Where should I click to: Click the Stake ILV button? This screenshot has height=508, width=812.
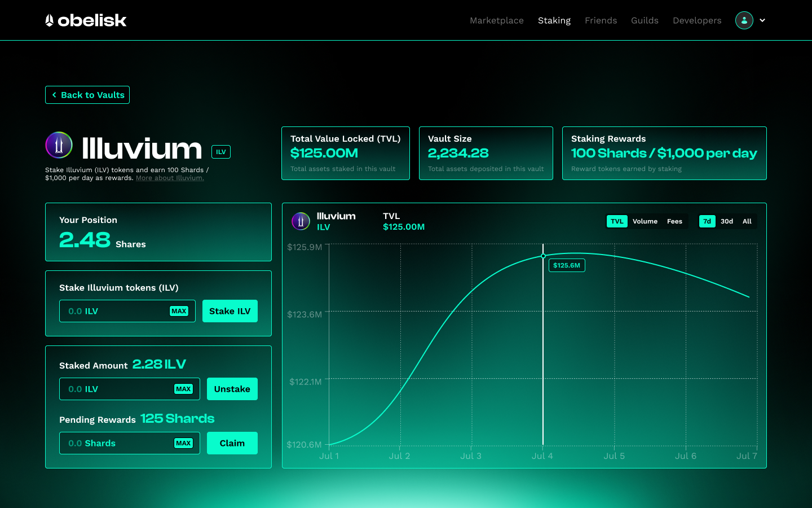click(230, 311)
